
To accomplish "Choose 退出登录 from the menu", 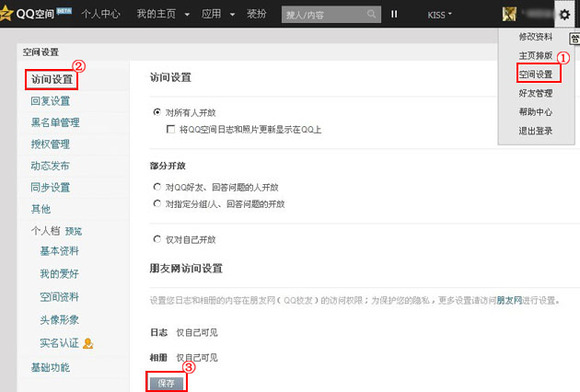I will coord(535,131).
